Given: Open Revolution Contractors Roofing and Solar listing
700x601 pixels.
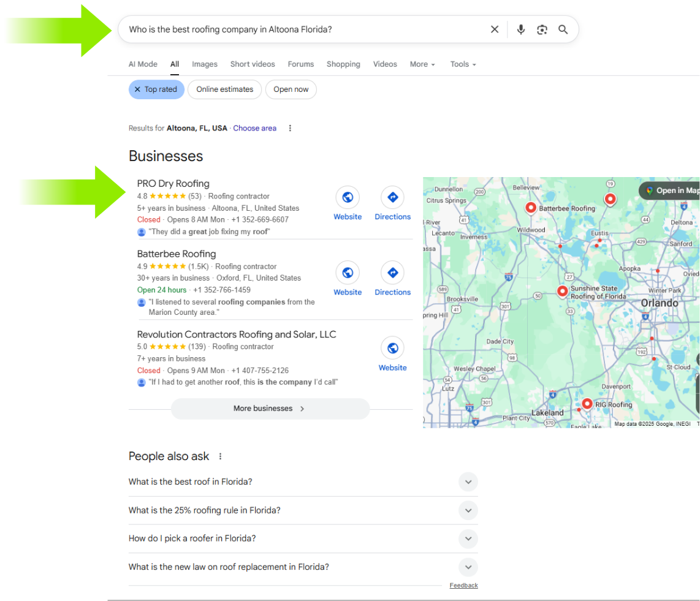Looking at the screenshot, I should (237, 334).
